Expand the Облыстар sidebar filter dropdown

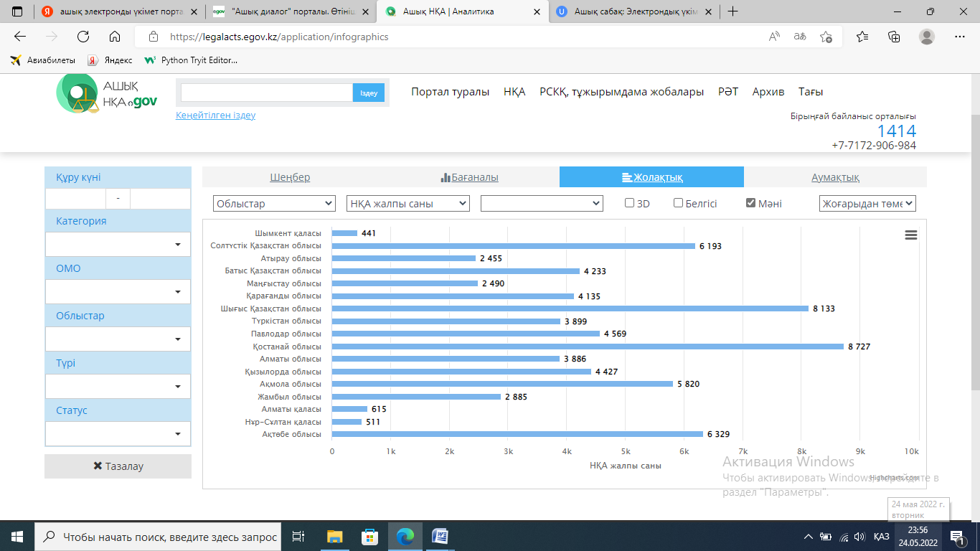pyautogui.click(x=118, y=339)
